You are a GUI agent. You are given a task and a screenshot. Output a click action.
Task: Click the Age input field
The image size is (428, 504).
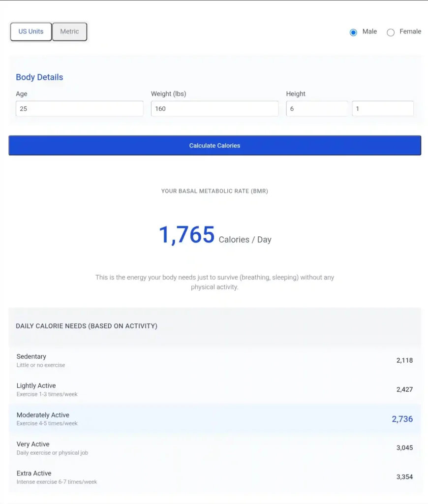click(x=80, y=108)
